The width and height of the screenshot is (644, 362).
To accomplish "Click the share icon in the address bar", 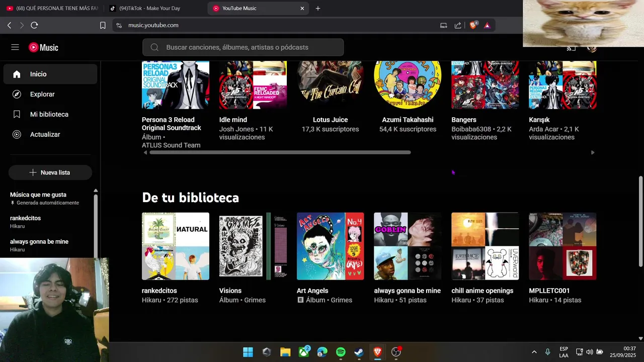I will pos(458,25).
